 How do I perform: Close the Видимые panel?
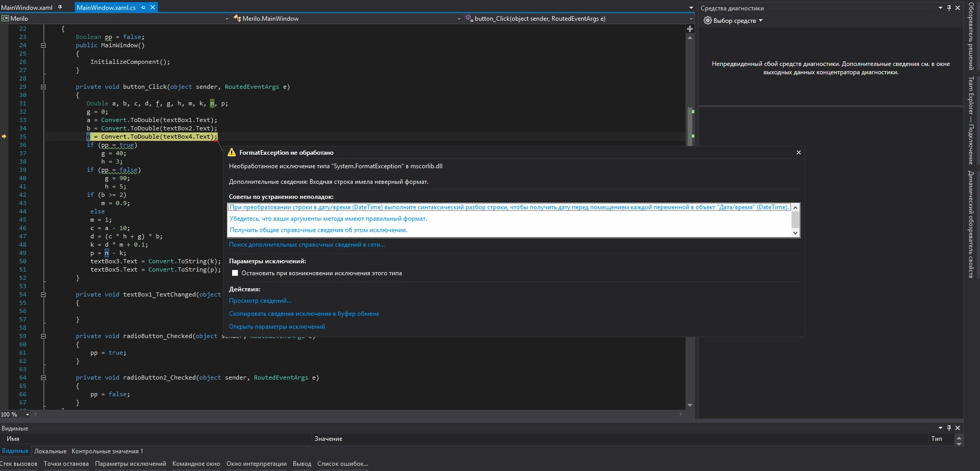pyautogui.click(x=958, y=428)
